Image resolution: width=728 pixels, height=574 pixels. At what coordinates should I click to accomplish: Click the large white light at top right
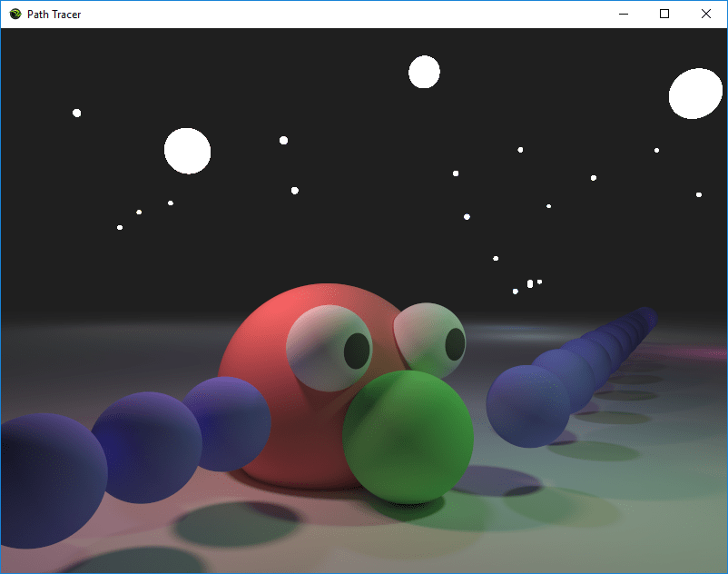tap(695, 94)
